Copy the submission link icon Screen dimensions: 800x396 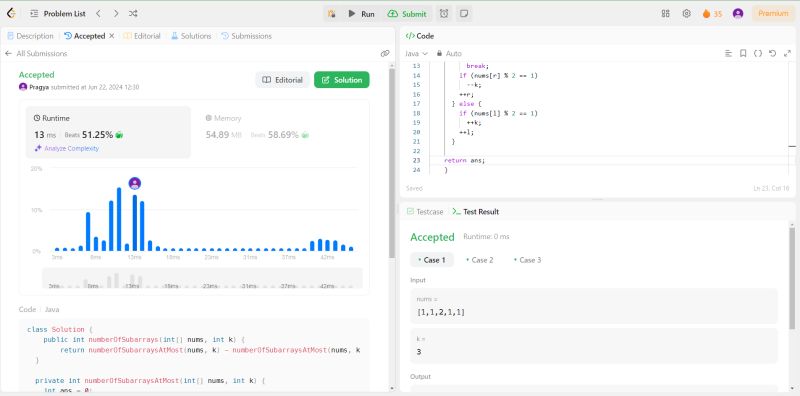pyautogui.click(x=385, y=54)
